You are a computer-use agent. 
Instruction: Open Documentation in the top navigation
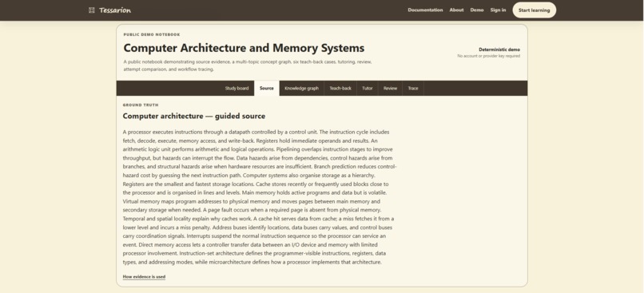[425, 10]
